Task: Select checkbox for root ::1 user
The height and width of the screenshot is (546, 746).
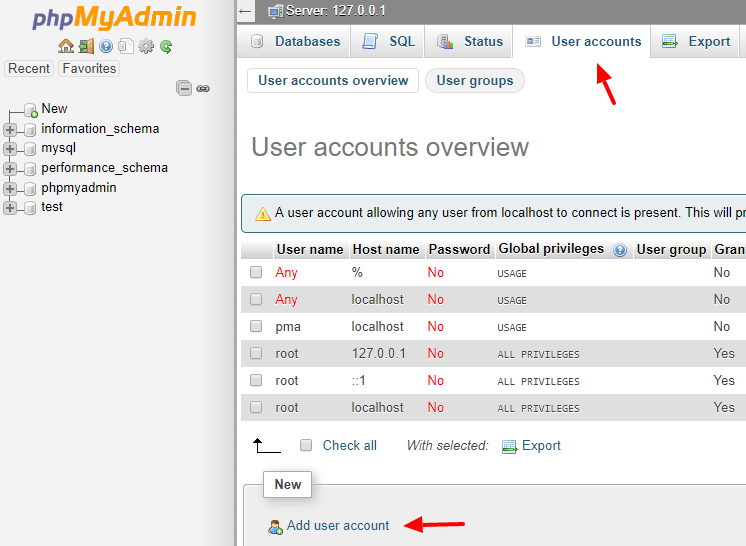Action: pos(256,380)
